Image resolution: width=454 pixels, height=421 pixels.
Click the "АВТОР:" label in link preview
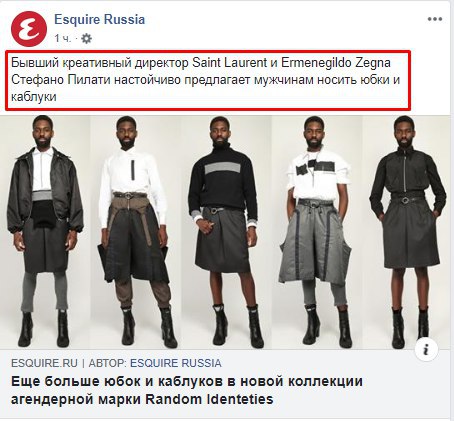(x=108, y=363)
